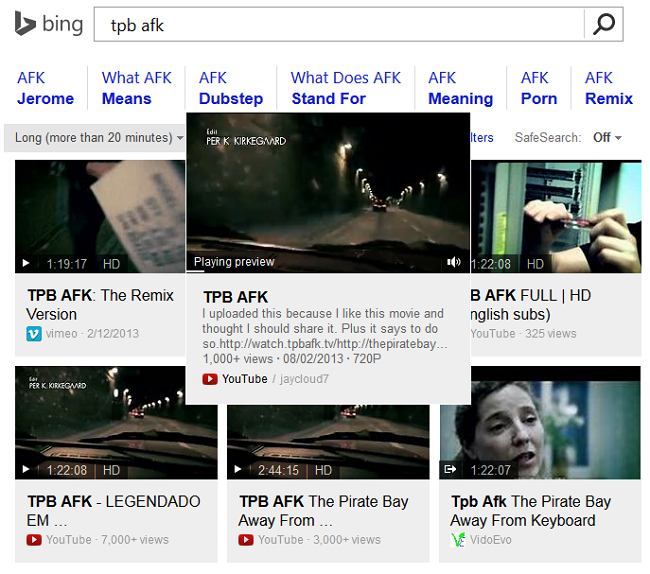This screenshot has width=650, height=574.
Task: Open the TPB AFK: The Remix Version title
Action: pyautogui.click(x=100, y=305)
